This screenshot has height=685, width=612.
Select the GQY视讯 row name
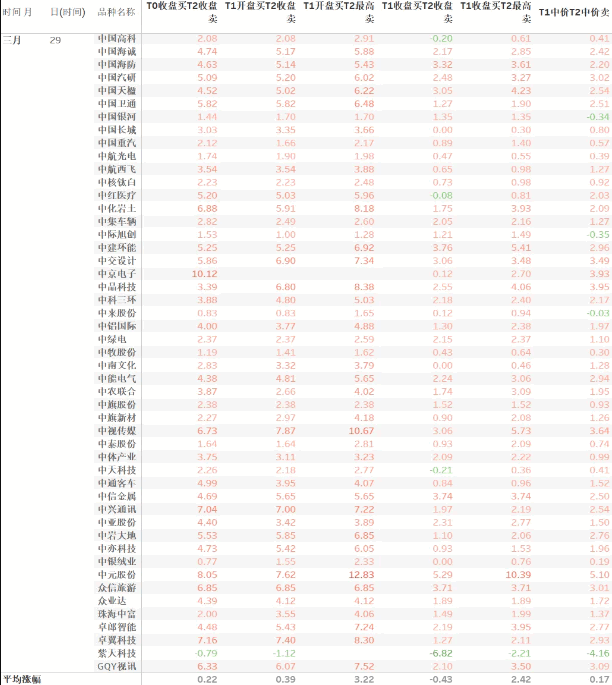click(117, 667)
